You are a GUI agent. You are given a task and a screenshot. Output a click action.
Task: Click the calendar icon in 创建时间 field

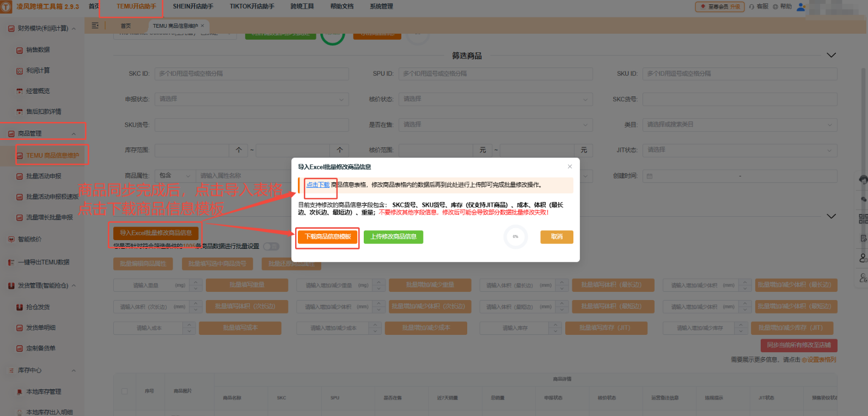point(650,176)
